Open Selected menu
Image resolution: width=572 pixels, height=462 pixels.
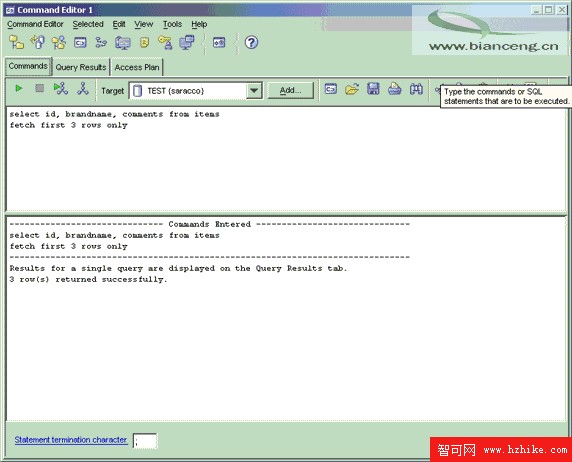(x=88, y=24)
